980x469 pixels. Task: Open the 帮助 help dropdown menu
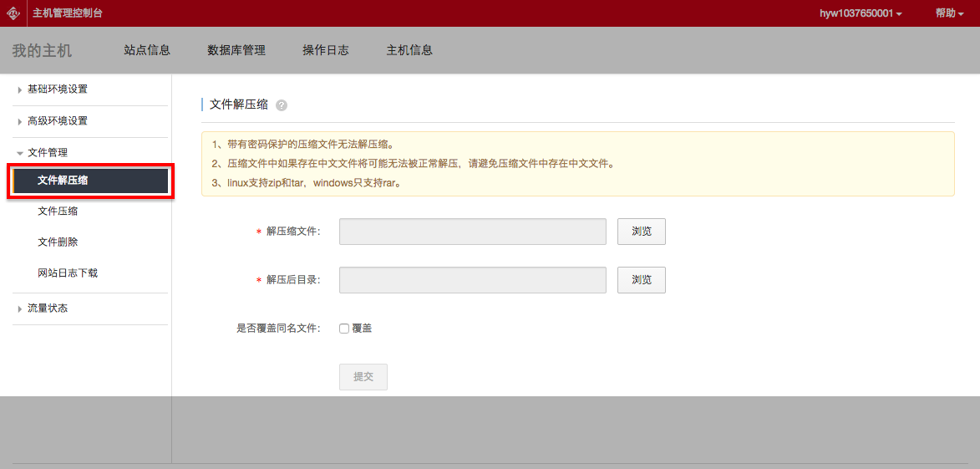point(949,13)
